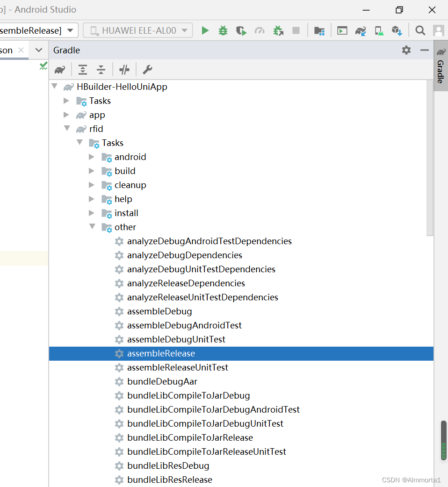This screenshot has width=448, height=487.
Task: Run the app with the green play button
Action: coord(205,30)
